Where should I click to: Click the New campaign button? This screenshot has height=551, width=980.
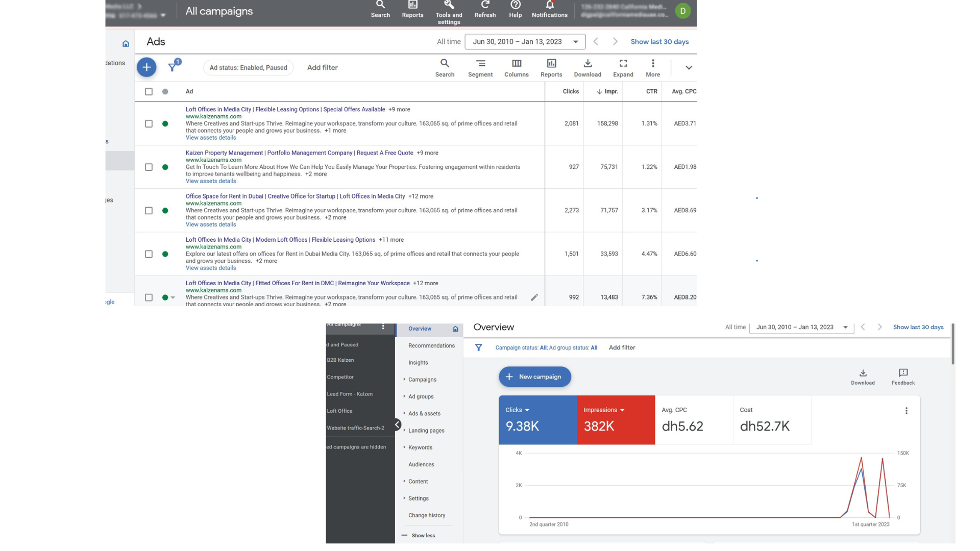pyautogui.click(x=534, y=377)
